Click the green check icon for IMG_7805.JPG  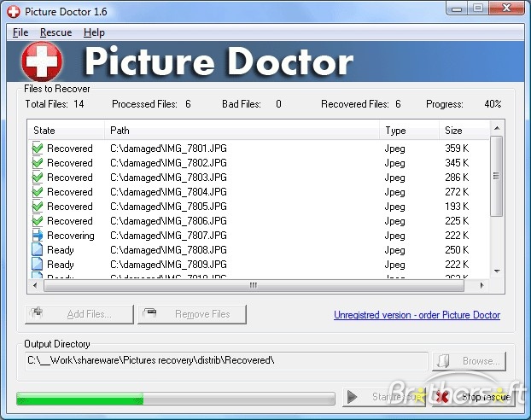[x=38, y=207]
